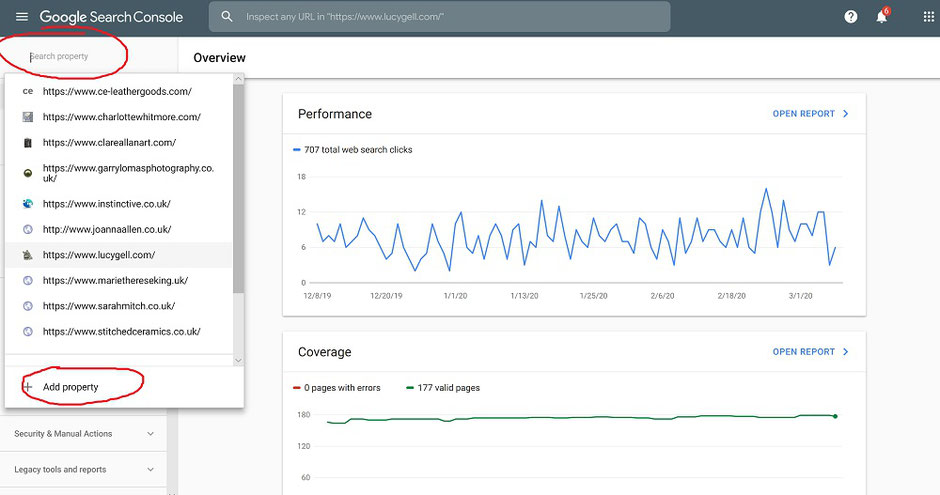Select property https://www.lucygell.com/
Image resolution: width=940 pixels, height=495 pixels.
pyautogui.click(x=119, y=255)
